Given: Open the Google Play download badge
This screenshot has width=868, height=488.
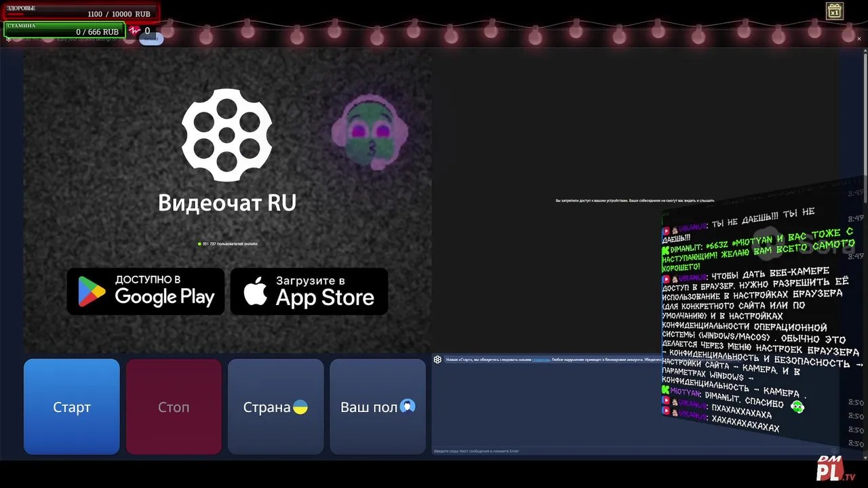Looking at the screenshot, I should (x=146, y=291).
